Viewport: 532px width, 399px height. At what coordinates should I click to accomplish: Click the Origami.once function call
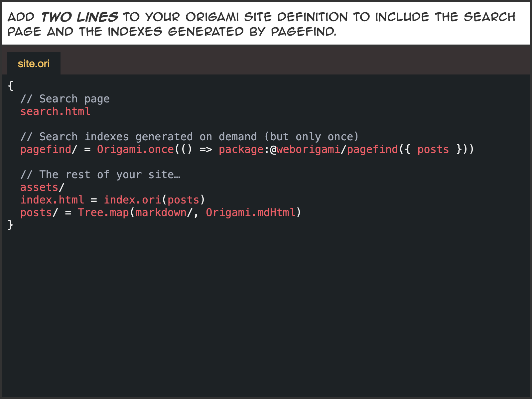(x=135, y=150)
